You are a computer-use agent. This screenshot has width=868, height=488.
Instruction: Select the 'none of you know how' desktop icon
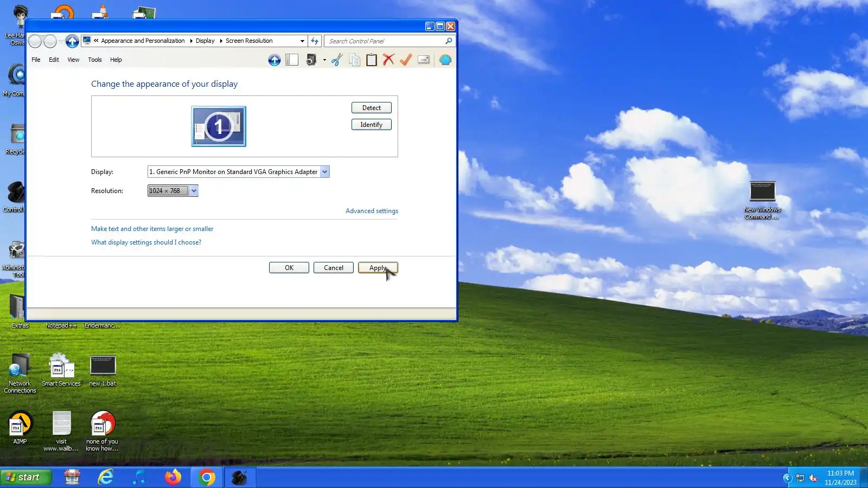102,432
